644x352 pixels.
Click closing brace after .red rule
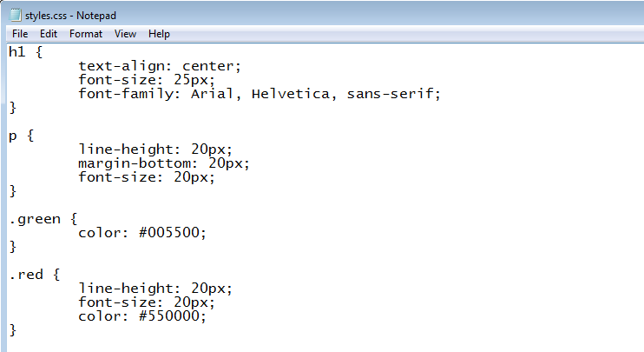13,330
